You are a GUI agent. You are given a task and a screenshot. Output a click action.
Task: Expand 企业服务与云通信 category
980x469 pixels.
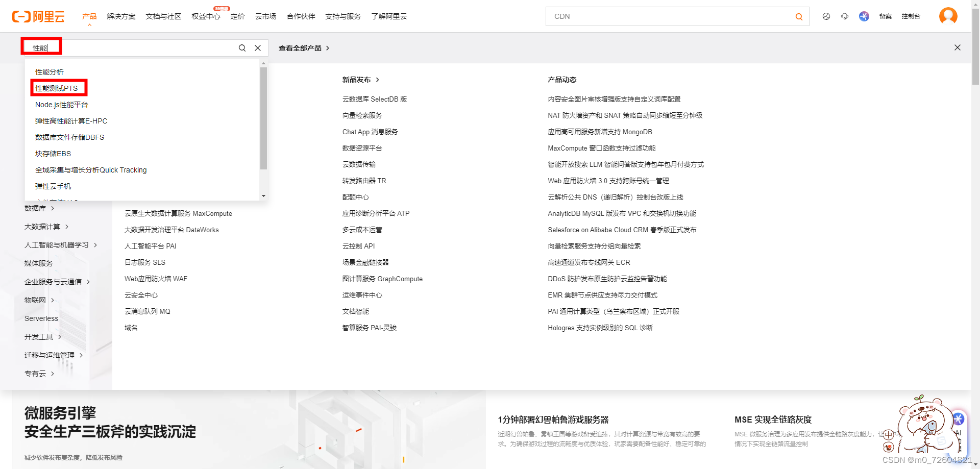[x=57, y=282]
